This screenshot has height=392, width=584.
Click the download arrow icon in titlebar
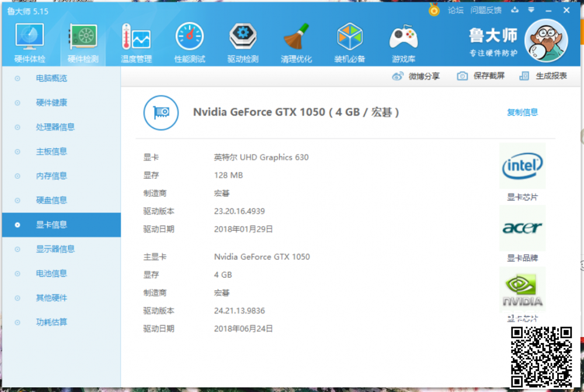click(515, 10)
